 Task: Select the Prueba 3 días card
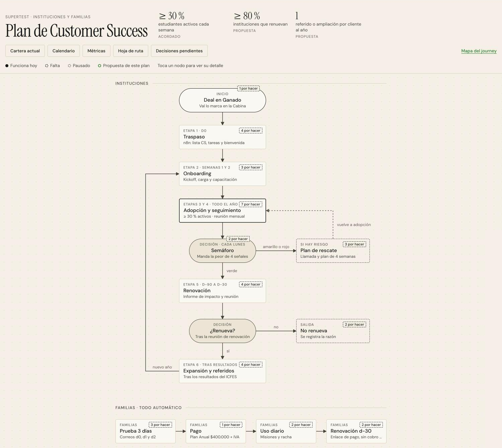[146, 431]
